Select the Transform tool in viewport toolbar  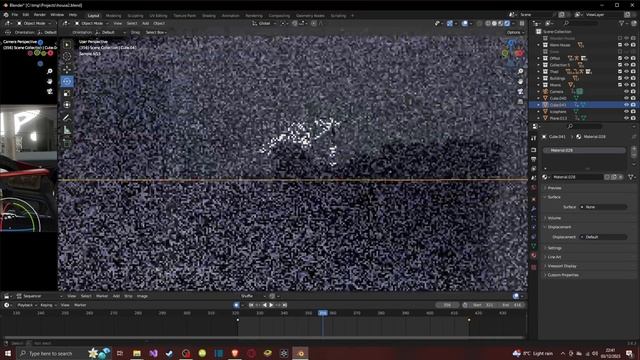pyautogui.click(x=67, y=105)
